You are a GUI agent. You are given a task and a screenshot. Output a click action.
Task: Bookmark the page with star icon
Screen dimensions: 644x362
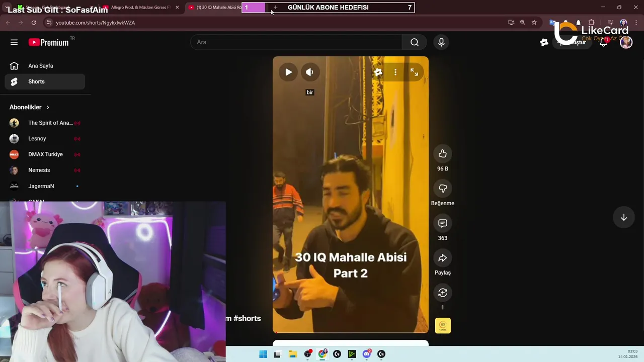tap(534, 23)
